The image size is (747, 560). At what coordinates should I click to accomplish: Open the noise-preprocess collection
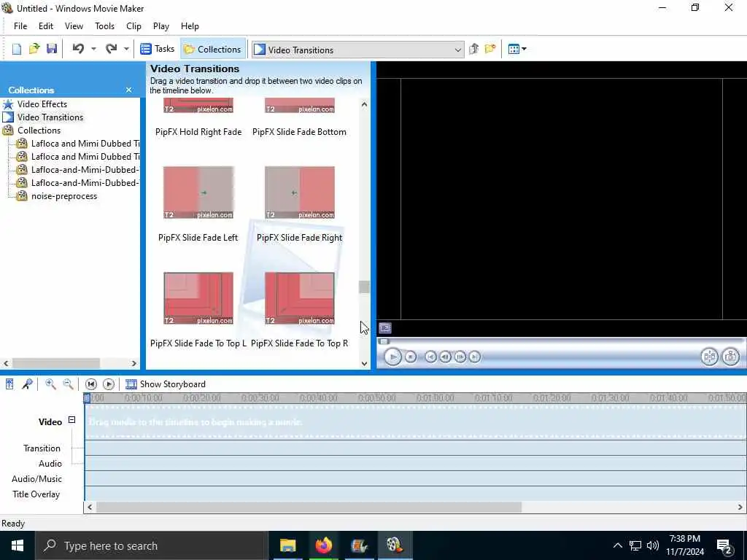(64, 196)
